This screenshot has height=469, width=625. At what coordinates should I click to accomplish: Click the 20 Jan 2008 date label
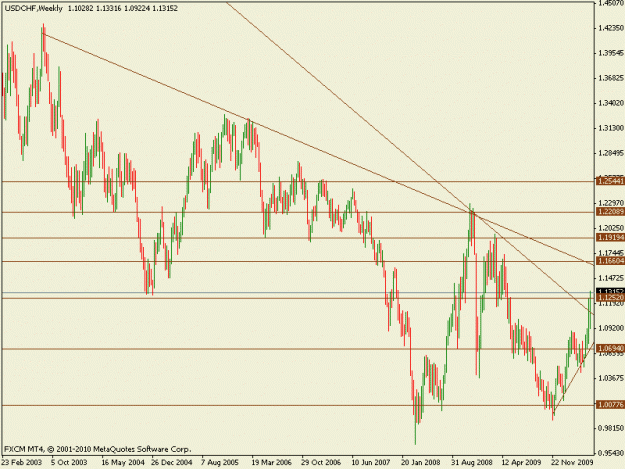pyautogui.click(x=421, y=463)
